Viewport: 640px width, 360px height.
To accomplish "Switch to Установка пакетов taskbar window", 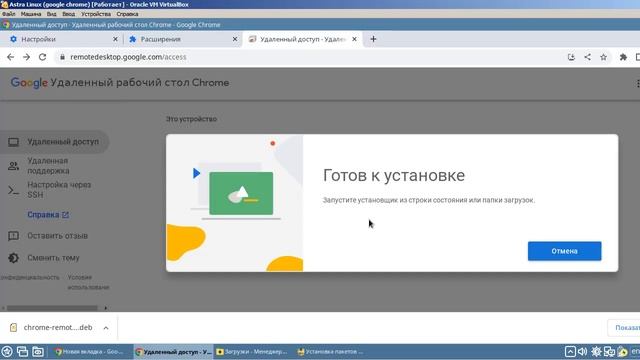I will 333,351.
